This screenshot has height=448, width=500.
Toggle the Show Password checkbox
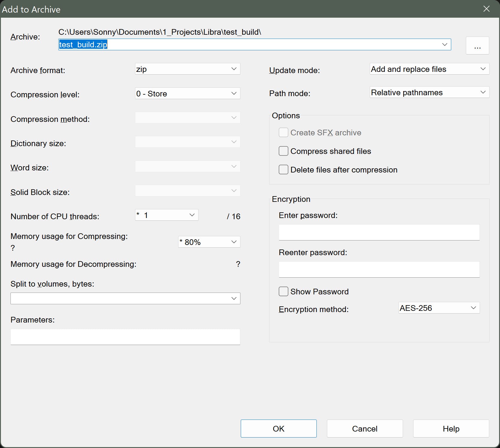(x=284, y=291)
